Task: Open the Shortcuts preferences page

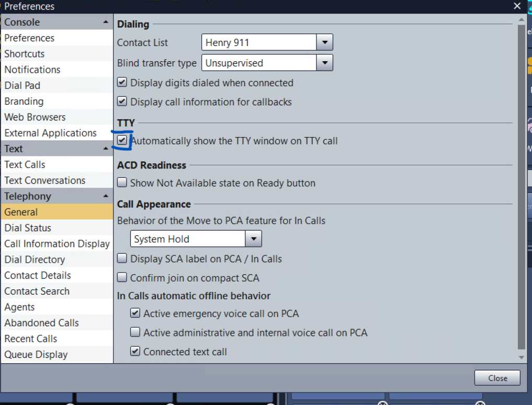Action: [x=57, y=54]
